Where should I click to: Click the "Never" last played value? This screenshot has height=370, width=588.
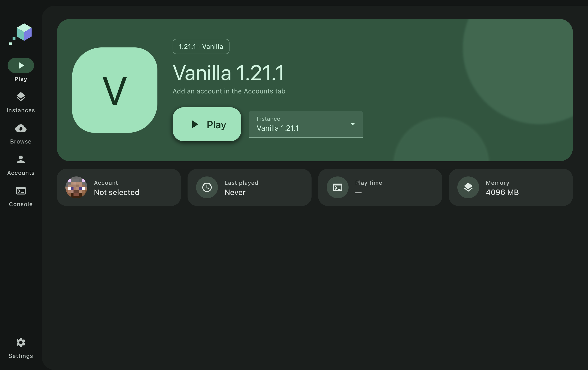pyautogui.click(x=235, y=192)
